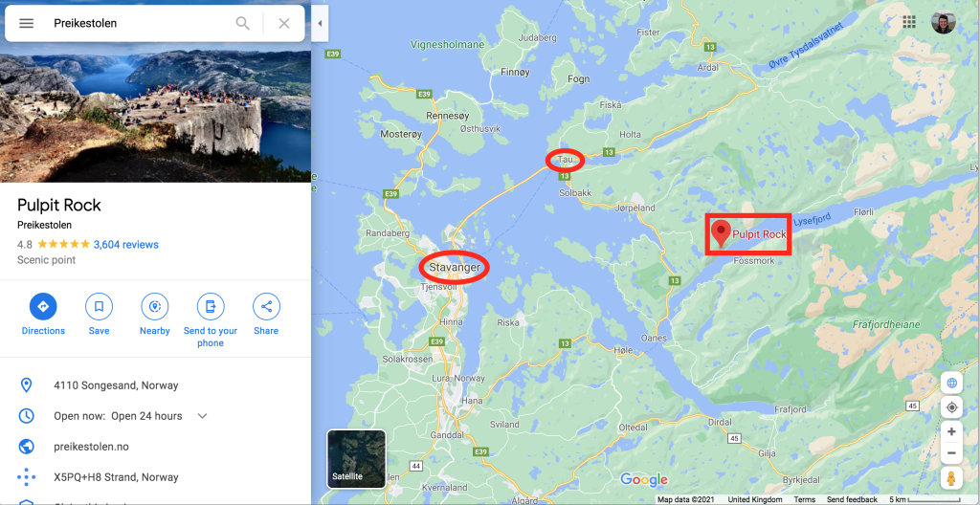Show your current location on map
This screenshot has width=980, height=505.
pyautogui.click(x=951, y=407)
